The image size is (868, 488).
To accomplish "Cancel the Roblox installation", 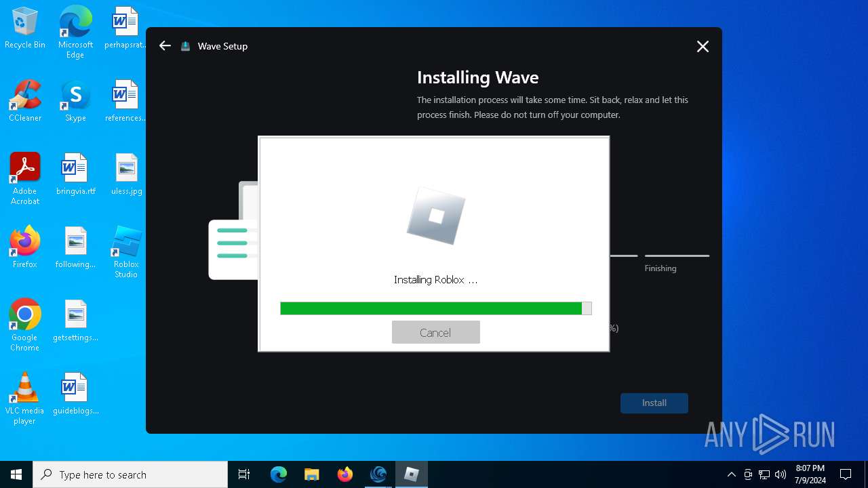I will point(435,332).
